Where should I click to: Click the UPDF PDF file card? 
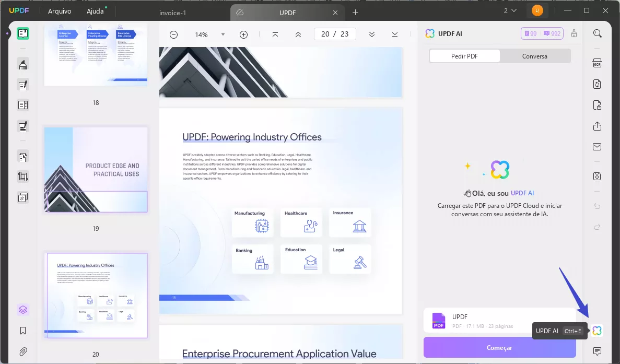[x=499, y=321]
